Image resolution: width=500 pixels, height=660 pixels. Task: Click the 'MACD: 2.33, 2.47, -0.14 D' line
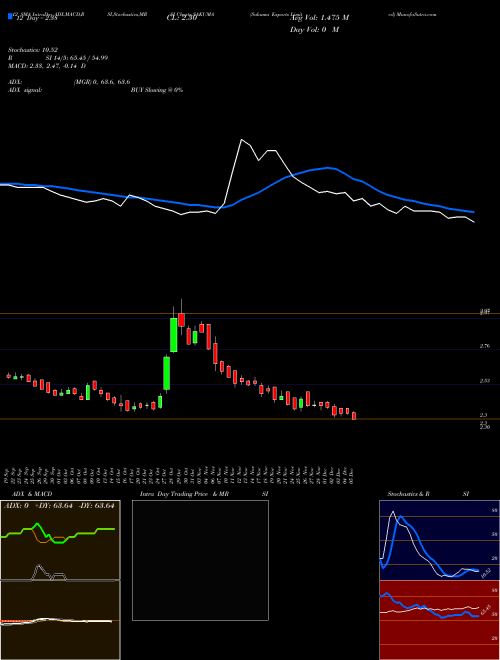(46, 66)
